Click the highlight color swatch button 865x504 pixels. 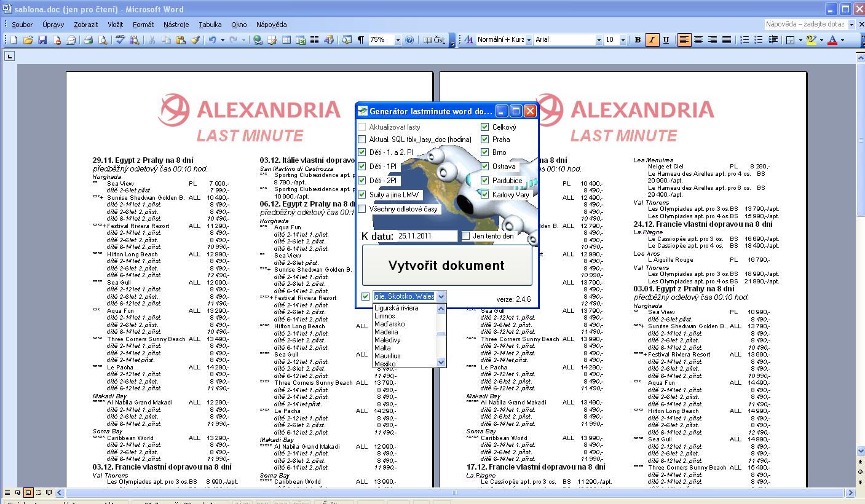click(x=811, y=40)
